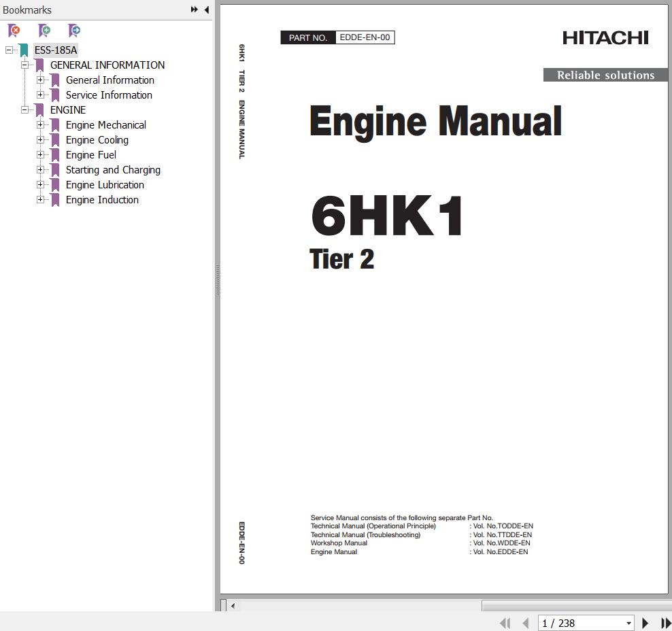Screen dimensions: 672x631
Task: Click the Vol. No.WDDE-EN text
Action: (501, 543)
